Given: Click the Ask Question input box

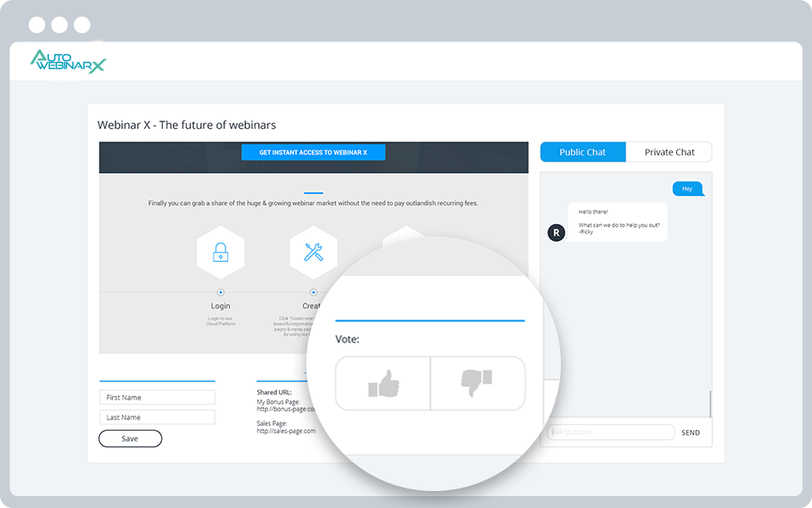Looking at the screenshot, I should coord(611,432).
